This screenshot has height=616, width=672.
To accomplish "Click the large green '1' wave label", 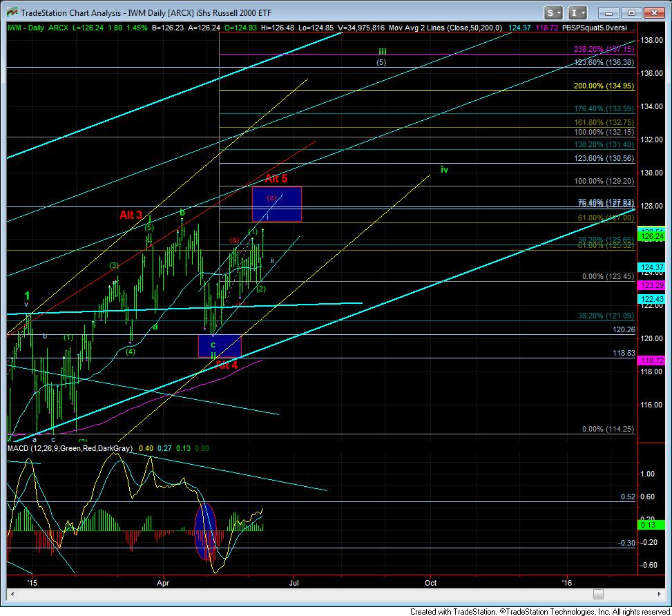I will [x=27, y=296].
